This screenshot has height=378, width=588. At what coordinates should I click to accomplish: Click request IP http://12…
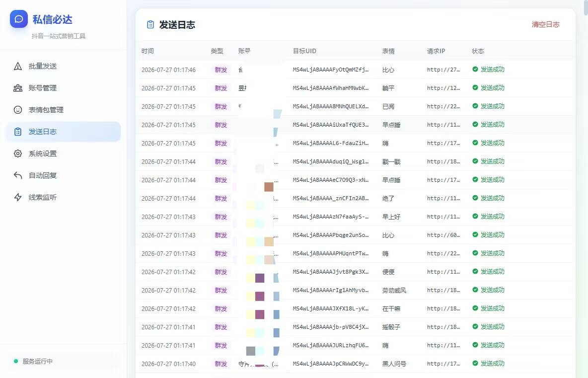pyautogui.click(x=443, y=88)
